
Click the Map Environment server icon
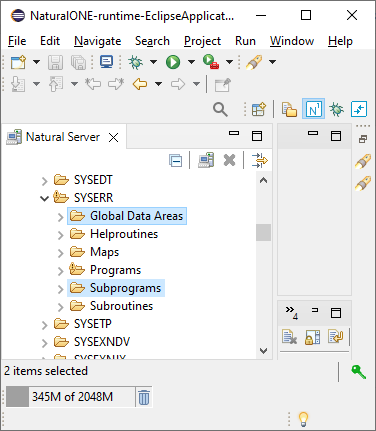[x=206, y=160]
